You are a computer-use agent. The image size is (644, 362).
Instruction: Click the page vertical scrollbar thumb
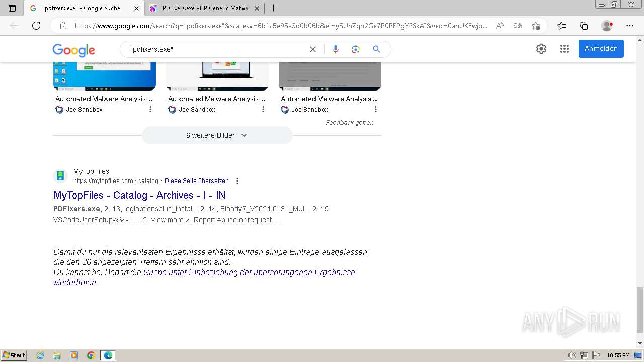point(639,310)
